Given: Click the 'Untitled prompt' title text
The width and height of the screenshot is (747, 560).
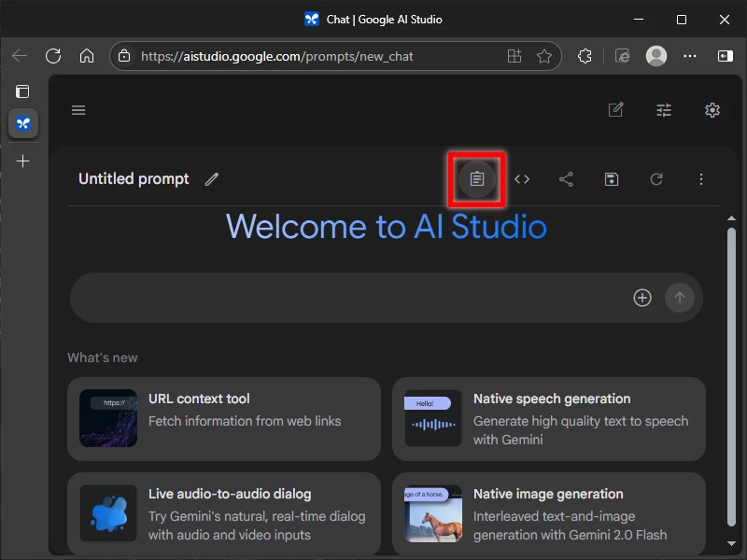Looking at the screenshot, I should (x=134, y=179).
